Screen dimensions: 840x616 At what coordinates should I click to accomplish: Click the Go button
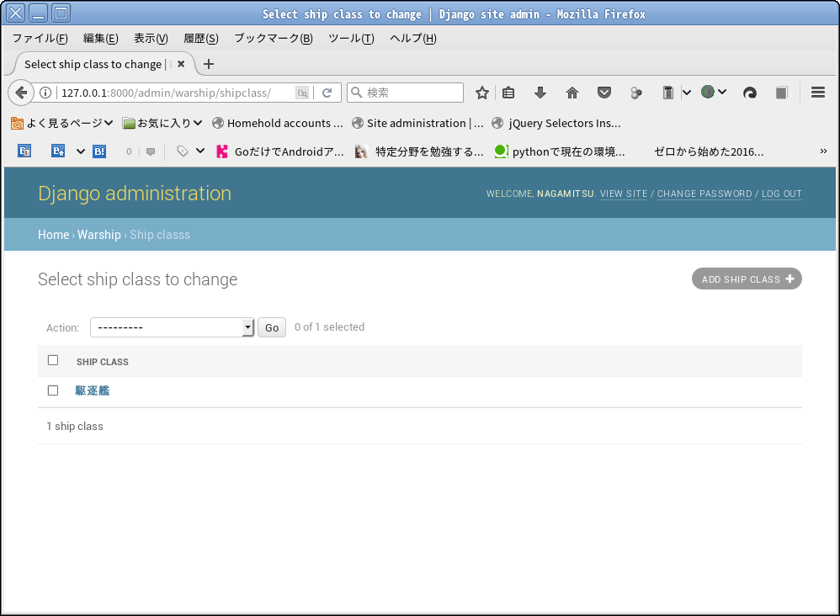272,327
